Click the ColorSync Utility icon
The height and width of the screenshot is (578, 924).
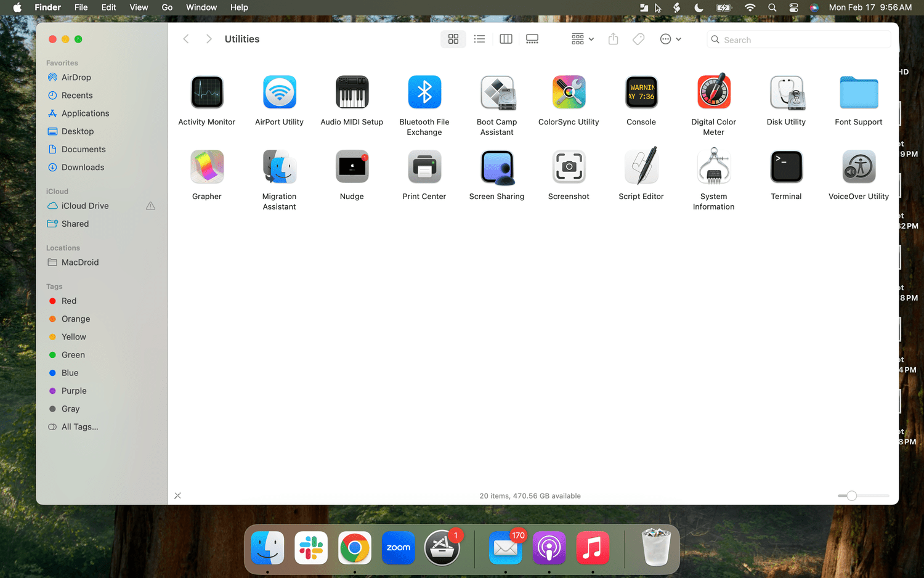click(569, 92)
